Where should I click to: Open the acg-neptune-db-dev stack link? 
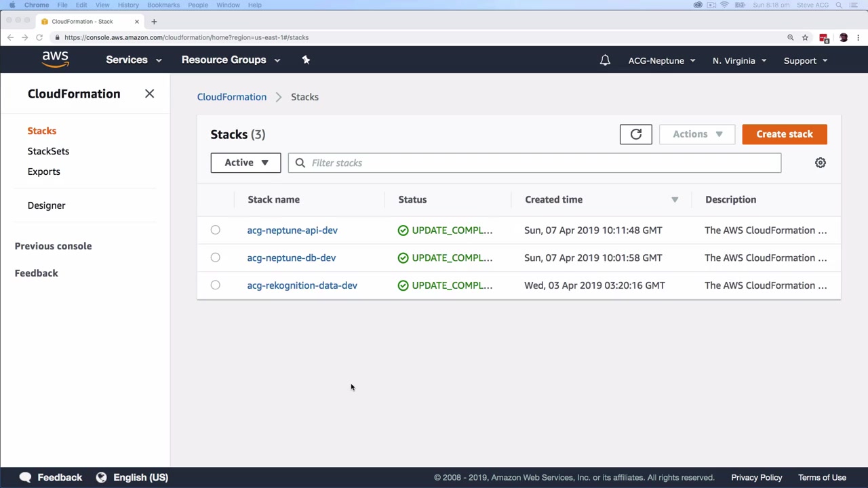(x=292, y=258)
